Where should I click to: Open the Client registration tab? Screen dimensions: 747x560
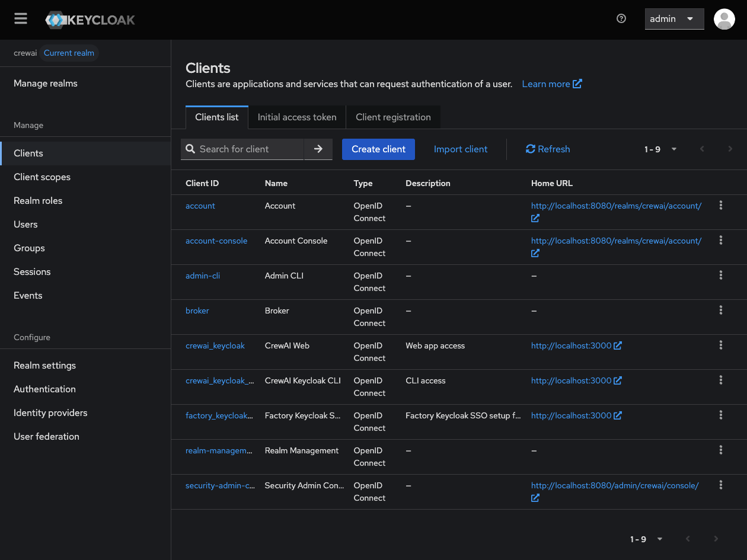(x=393, y=117)
